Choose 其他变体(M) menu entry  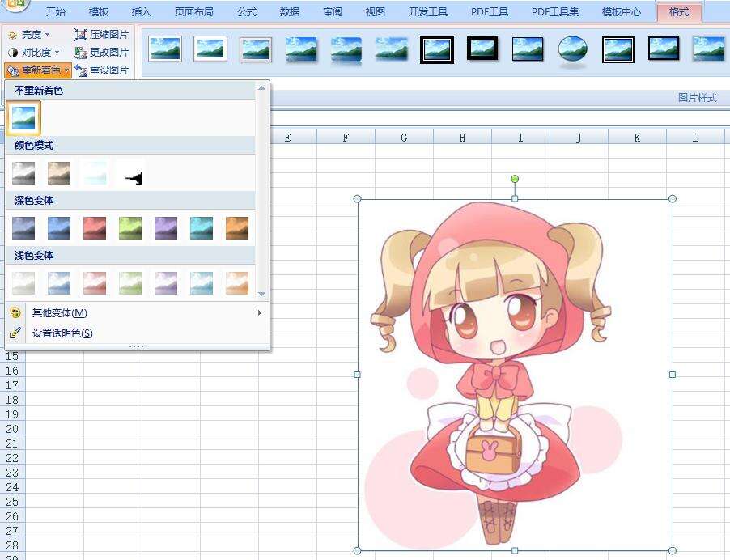[137, 313]
